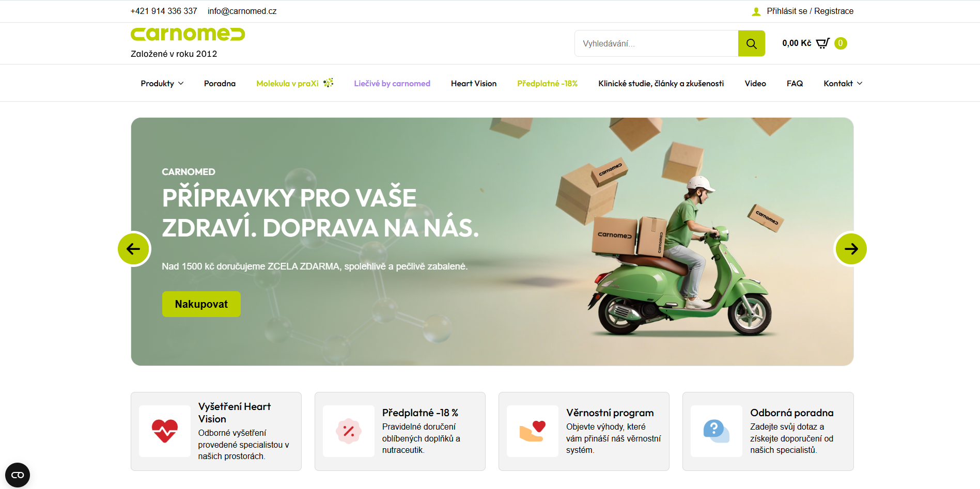Expand the Kontakt dropdown menu
The width and height of the screenshot is (980, 489).
pos(843,84)
